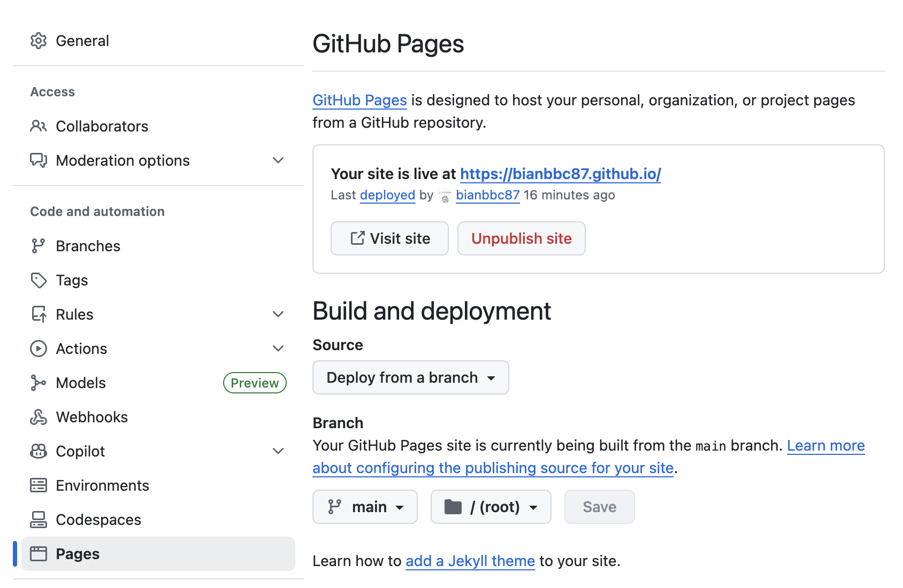Click the Tags label icon

[x=39, y=280]
